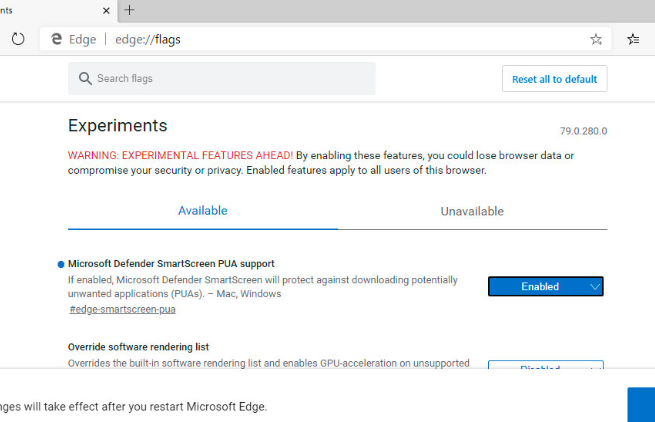This screenshot has height=422, width=655.
Task: Open a new tab with plus icon
Action: tap(129, 10)
